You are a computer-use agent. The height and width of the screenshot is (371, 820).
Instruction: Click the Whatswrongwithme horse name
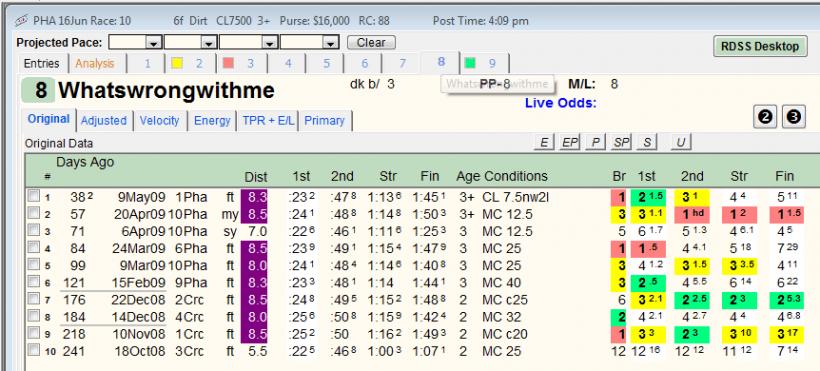[166, 91]
